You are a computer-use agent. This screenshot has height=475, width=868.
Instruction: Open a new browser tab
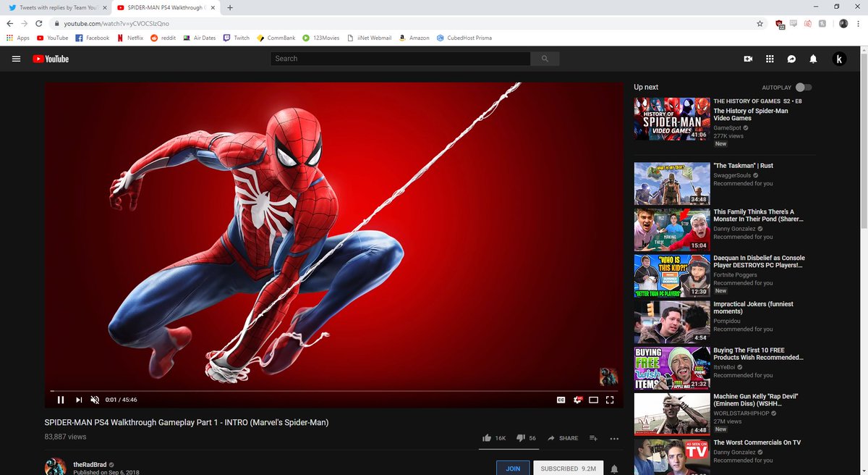point(230,7)
